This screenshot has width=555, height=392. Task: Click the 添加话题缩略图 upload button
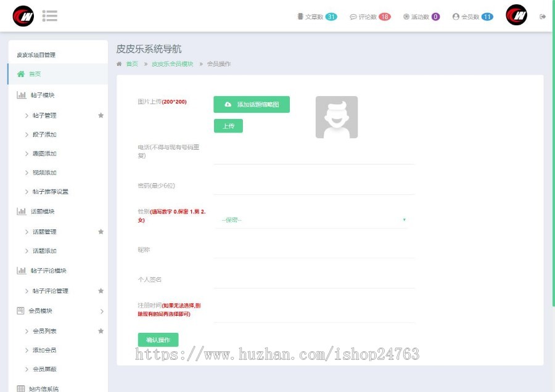[x=252, y=105]
